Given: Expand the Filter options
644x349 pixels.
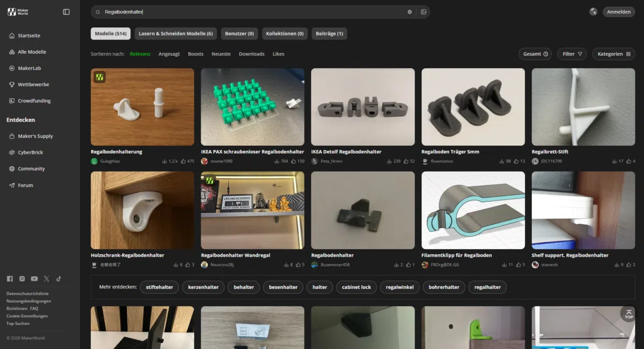Looking at the screenshot, I should click(572, 54).
